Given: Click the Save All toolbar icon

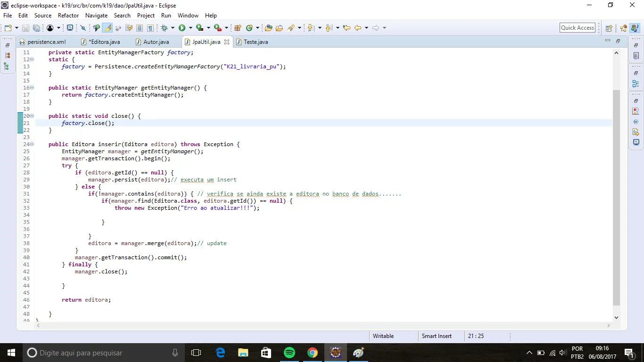Looking at the screenshot, I should (36, 28).
